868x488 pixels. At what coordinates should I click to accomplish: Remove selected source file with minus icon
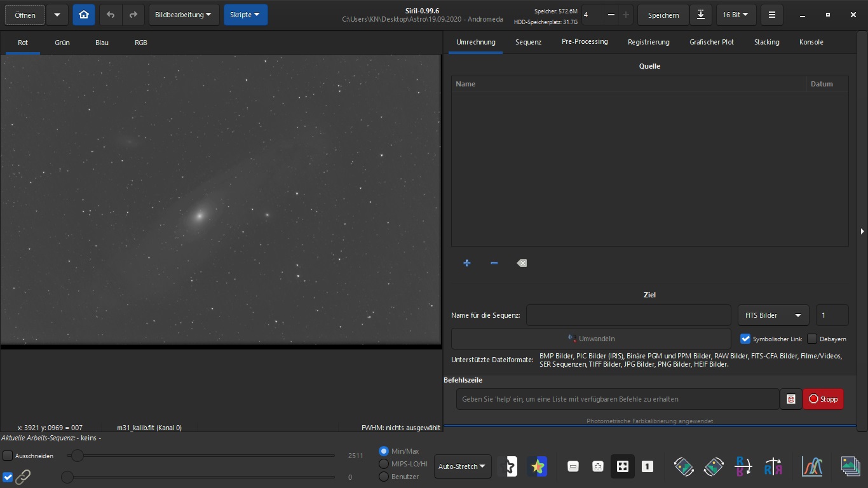click(494, 263)
